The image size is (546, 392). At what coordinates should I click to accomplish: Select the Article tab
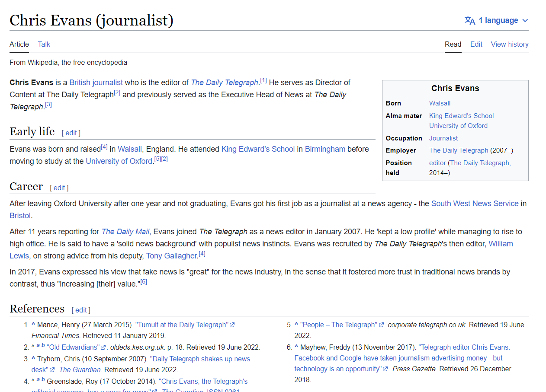pos(19,44)
